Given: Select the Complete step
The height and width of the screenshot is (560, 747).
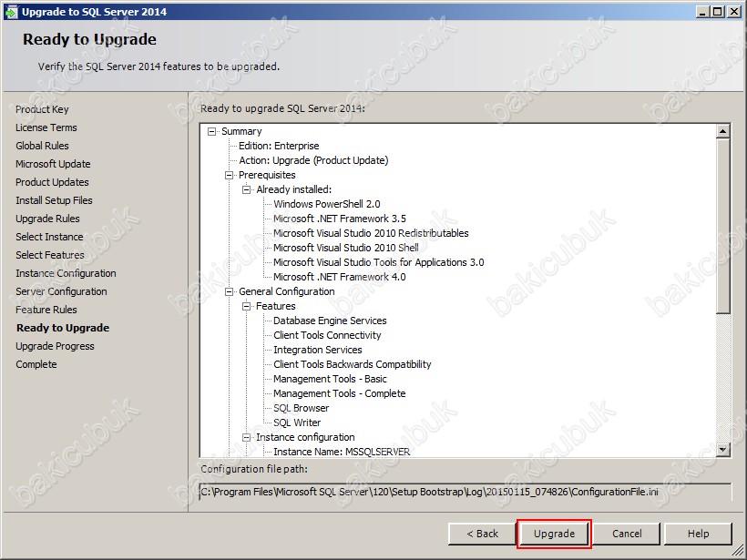Looking at the screenshot, I should click(36, 364).
